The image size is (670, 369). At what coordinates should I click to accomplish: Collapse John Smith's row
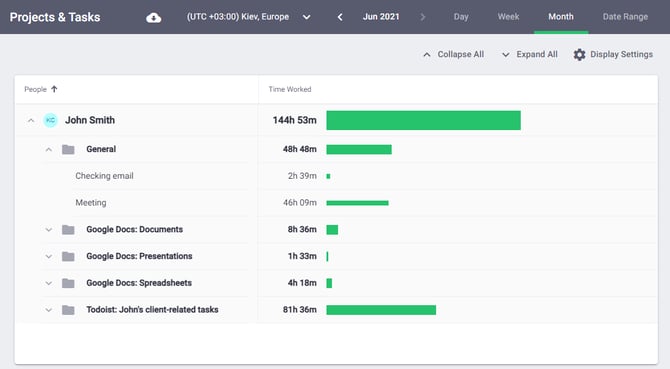click(x=31, y=120)
